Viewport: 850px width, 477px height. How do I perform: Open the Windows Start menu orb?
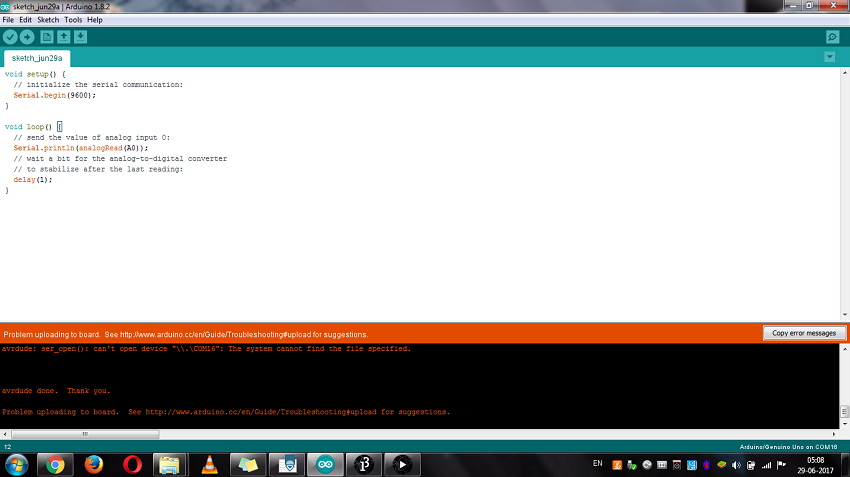pyautogui.click(x=16, y=465)
